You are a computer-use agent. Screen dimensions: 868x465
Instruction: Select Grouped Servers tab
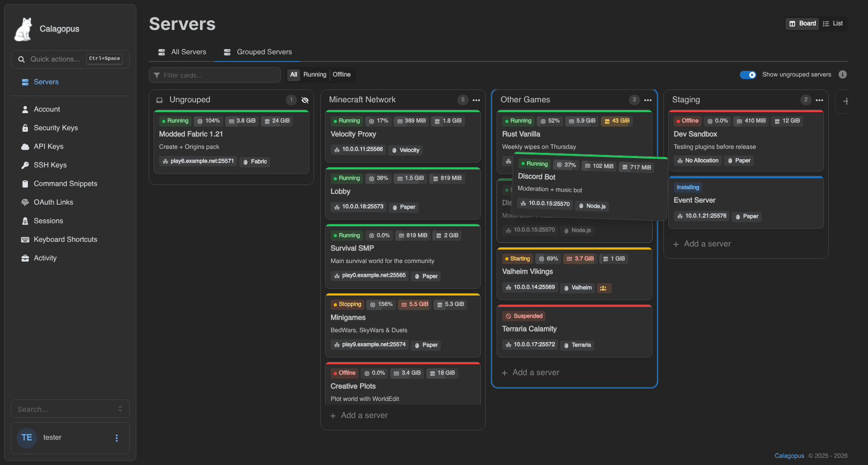click(x=258, y=52)
